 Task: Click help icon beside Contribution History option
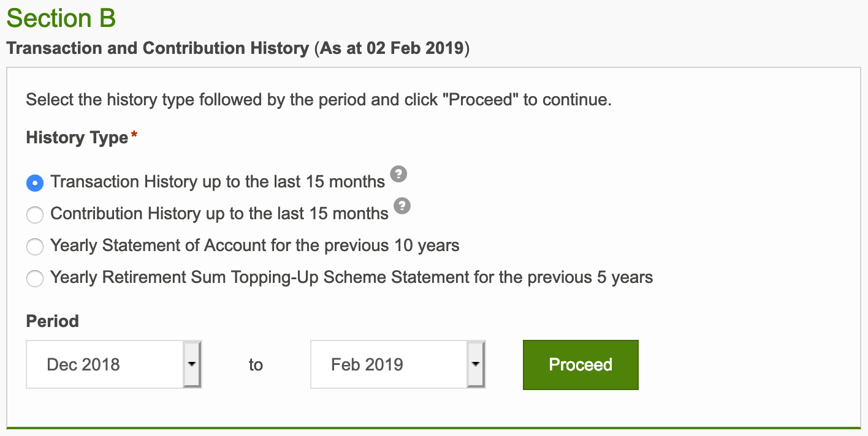(x=402, y=206)
